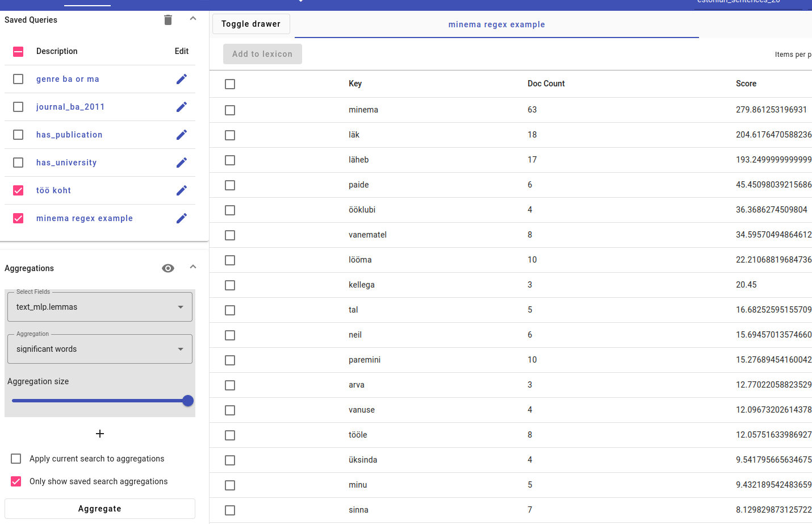
Task: Select the 'arva' row checkbox
Action: tap(230, 385)
